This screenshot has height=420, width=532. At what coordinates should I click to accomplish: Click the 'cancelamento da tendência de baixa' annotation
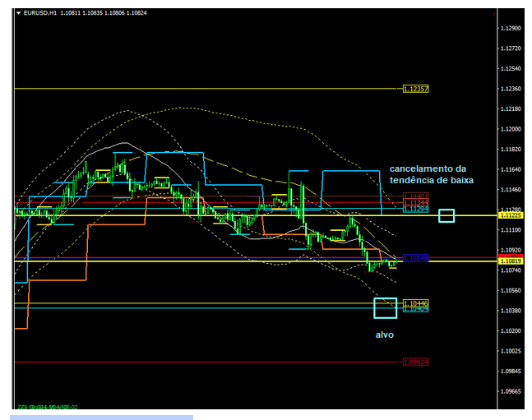click(432, 174)
